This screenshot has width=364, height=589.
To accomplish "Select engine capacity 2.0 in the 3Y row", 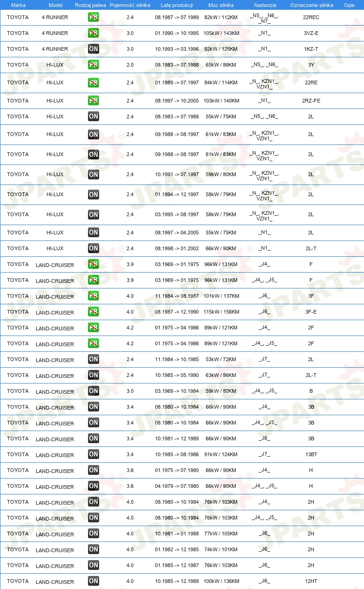I will [130, 65].
